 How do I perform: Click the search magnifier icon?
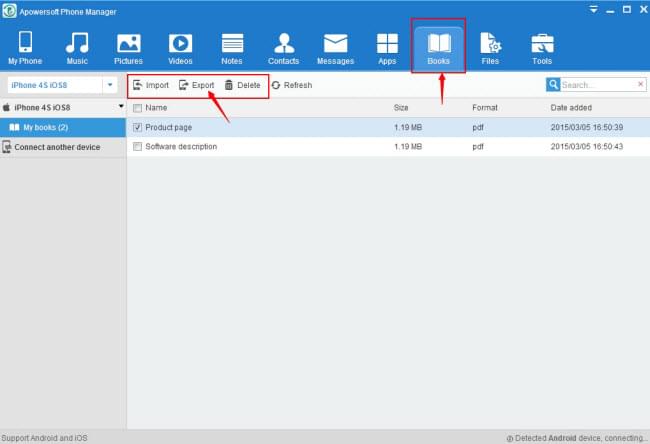pos(553,85)
